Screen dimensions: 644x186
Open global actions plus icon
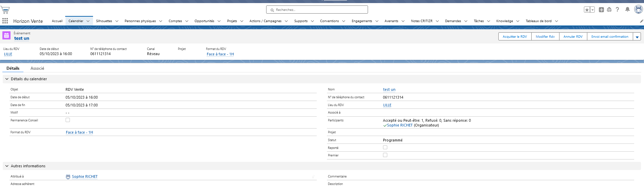tap(601, 10)
